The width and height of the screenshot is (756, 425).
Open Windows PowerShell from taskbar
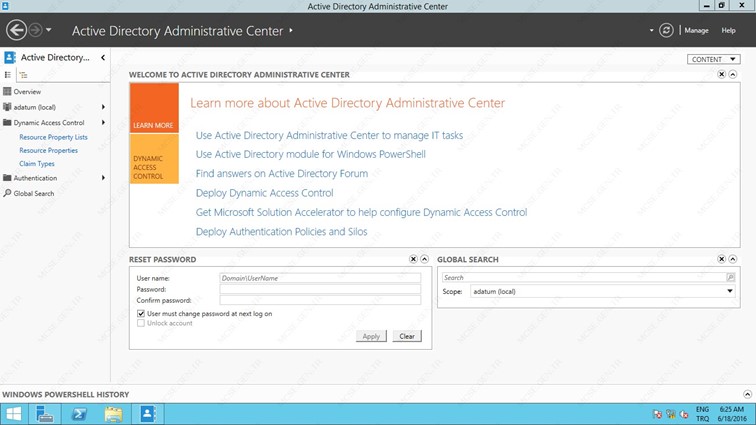click(79, 414)
